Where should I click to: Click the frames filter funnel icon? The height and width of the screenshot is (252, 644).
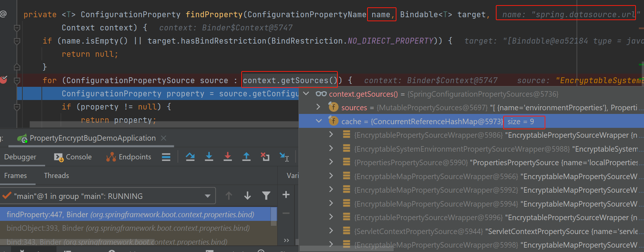pos(266,196)
